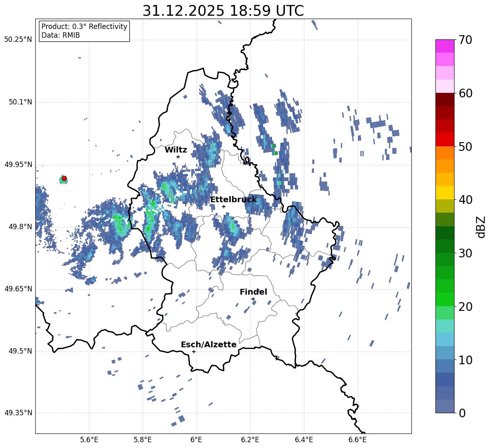The width and height of the screenshot is (491, 448).
Task: Click the cross marker below Ettelbruck
Action: tap(224, 206)
